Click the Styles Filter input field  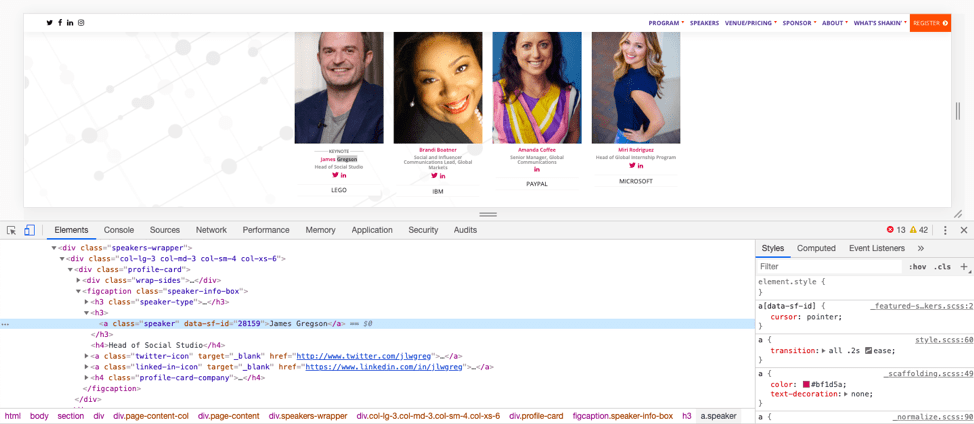coord(829,267)
